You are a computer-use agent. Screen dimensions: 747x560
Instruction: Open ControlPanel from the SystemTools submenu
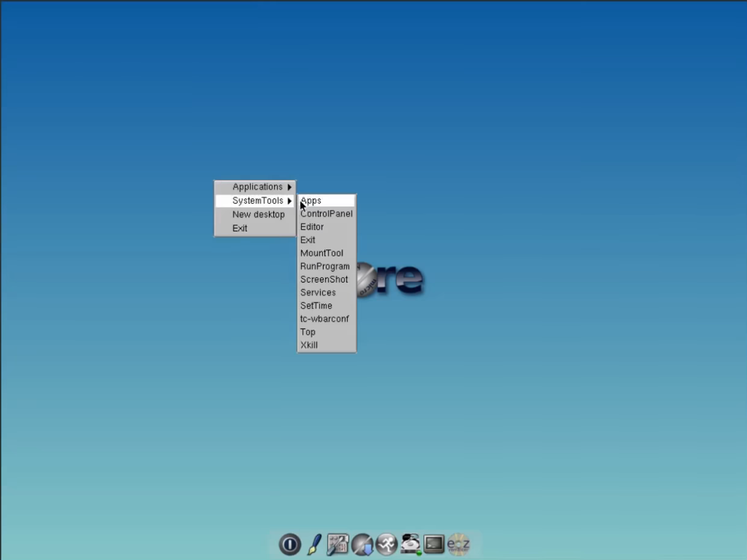coord(326,213)
